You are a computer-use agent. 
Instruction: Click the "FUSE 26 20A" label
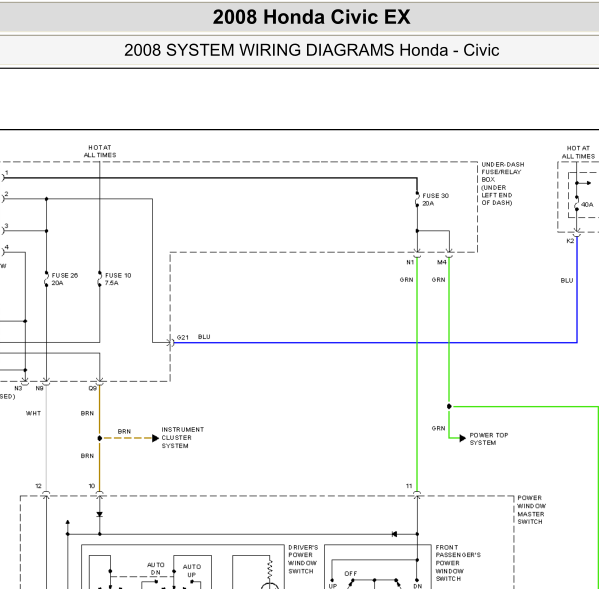coord(65,279)
